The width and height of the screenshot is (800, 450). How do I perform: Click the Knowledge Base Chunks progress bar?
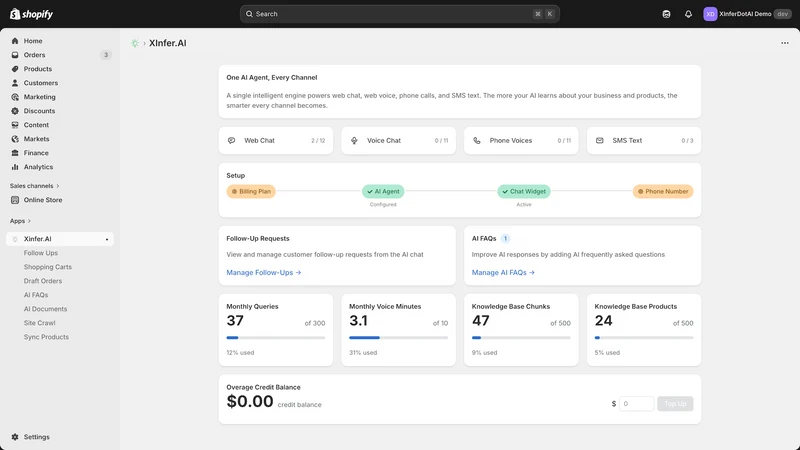coord(521,338)
